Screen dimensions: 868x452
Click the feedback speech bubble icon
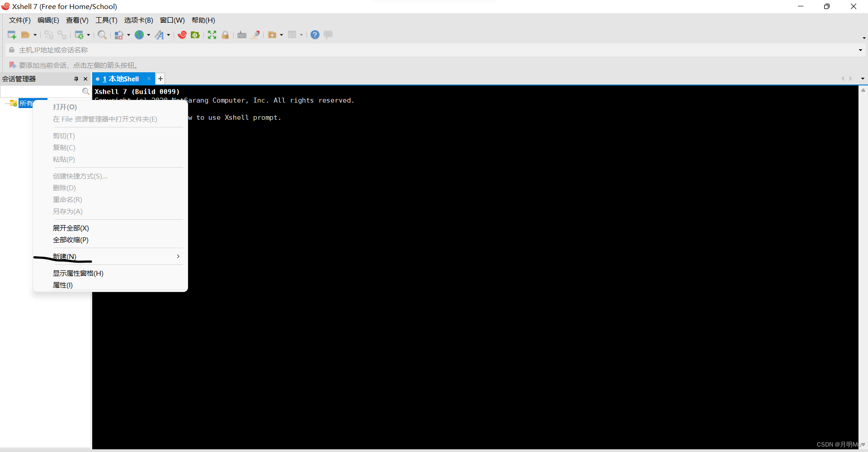328,35
